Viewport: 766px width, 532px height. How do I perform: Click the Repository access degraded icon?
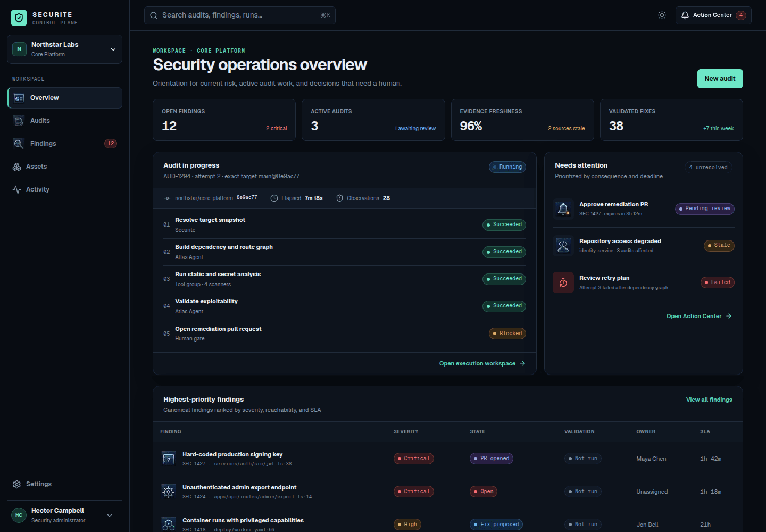point(563,245)
